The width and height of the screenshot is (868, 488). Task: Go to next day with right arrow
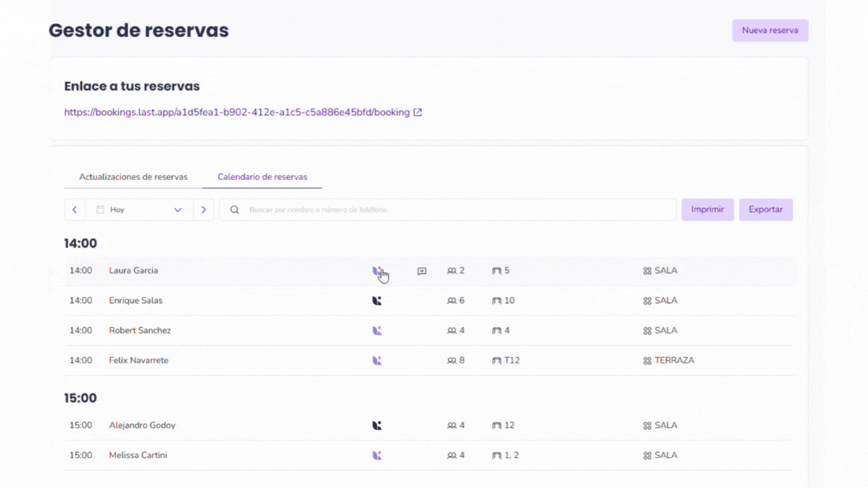[203, 210]
